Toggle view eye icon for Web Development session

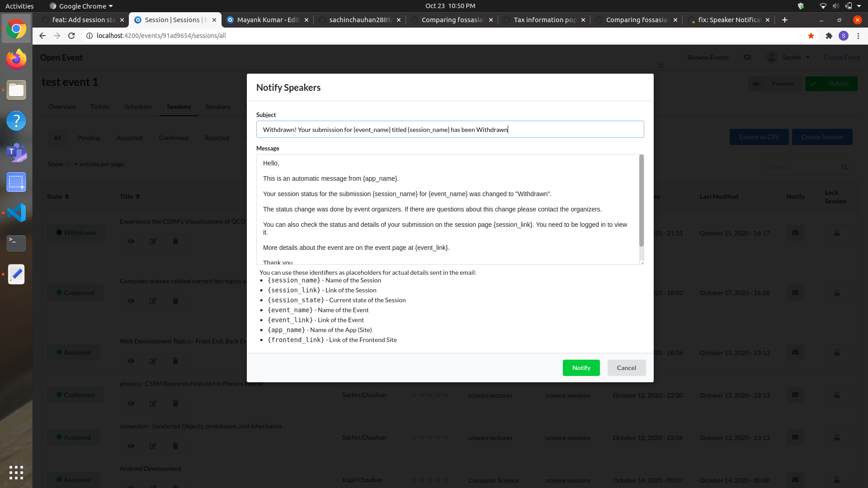point(131,361)
